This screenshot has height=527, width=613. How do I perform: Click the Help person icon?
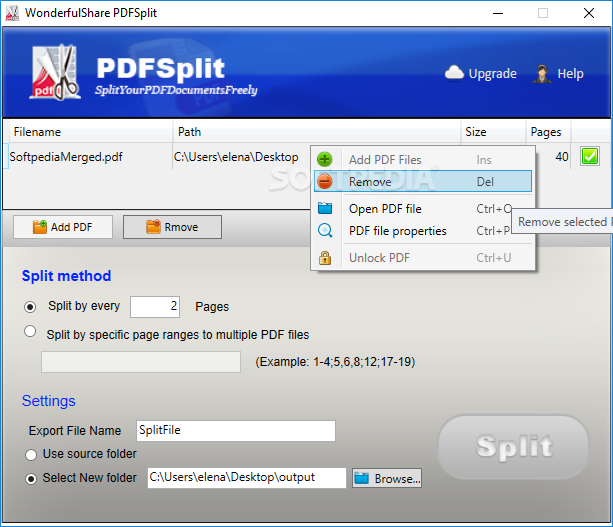tap(541, 73)
